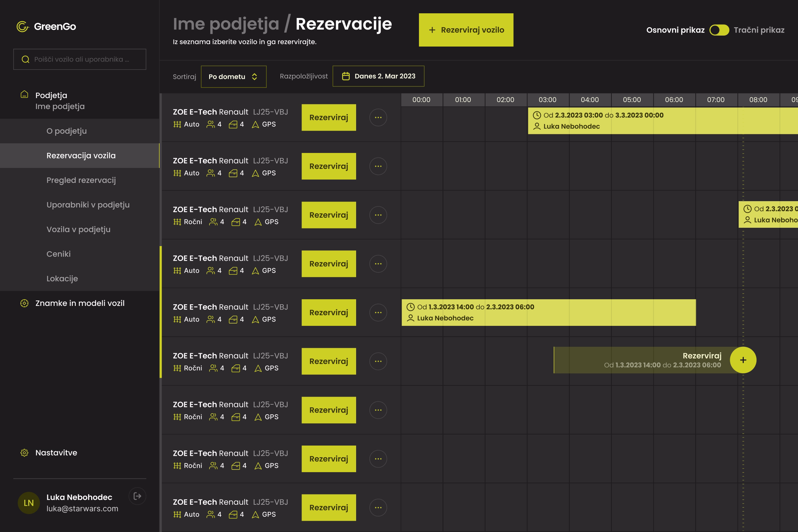This screenshot has height=532, width=798.
Task: Collapse the Podjetja Ime podjetja section
Action: pos(80,101)
